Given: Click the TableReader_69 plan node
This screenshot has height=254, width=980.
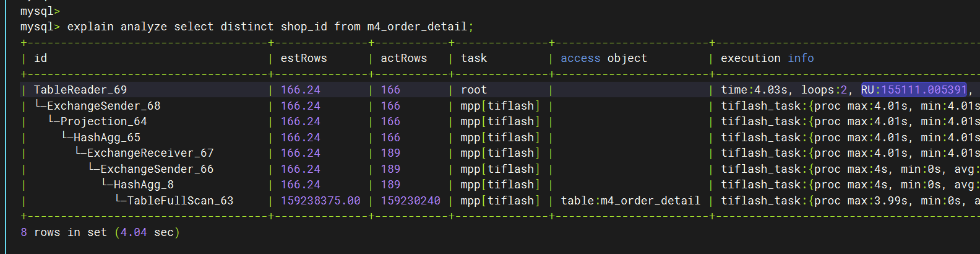Looking at the screenshot, I should pyautogui.click(x=80, y=90).
